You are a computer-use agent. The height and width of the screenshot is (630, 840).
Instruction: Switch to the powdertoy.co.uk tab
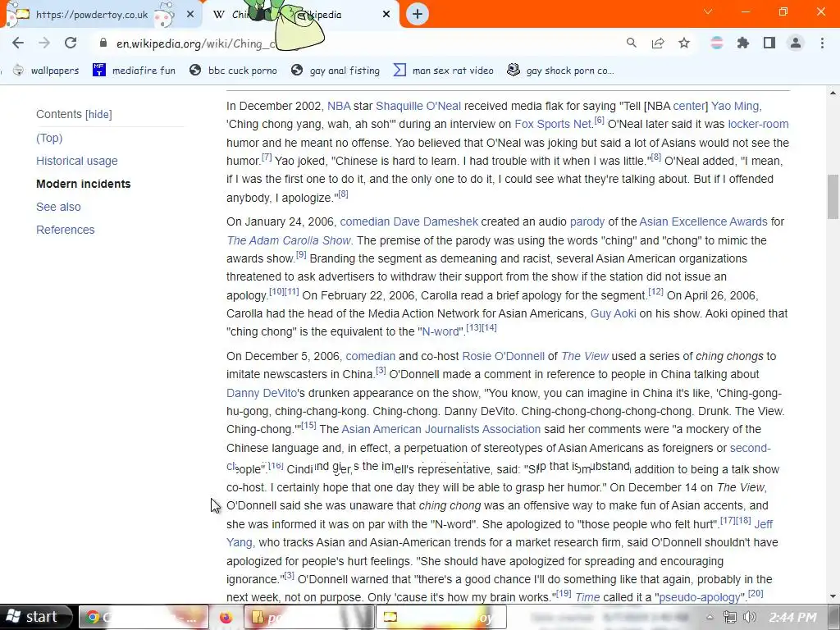[x=92, y=15]
